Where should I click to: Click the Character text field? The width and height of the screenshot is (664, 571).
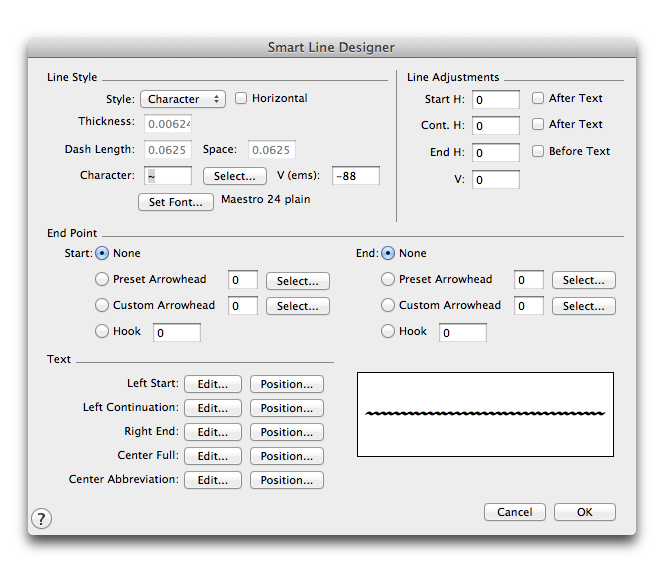click(167, 176)
